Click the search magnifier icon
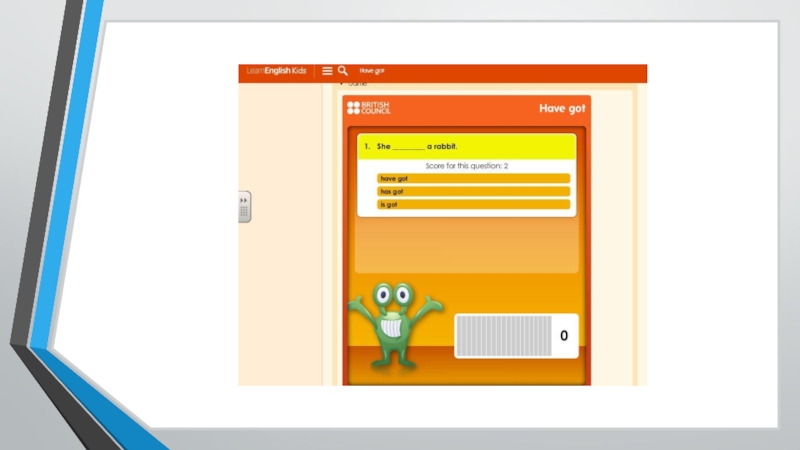Screen dimensions: 800x450 point(343,71)
